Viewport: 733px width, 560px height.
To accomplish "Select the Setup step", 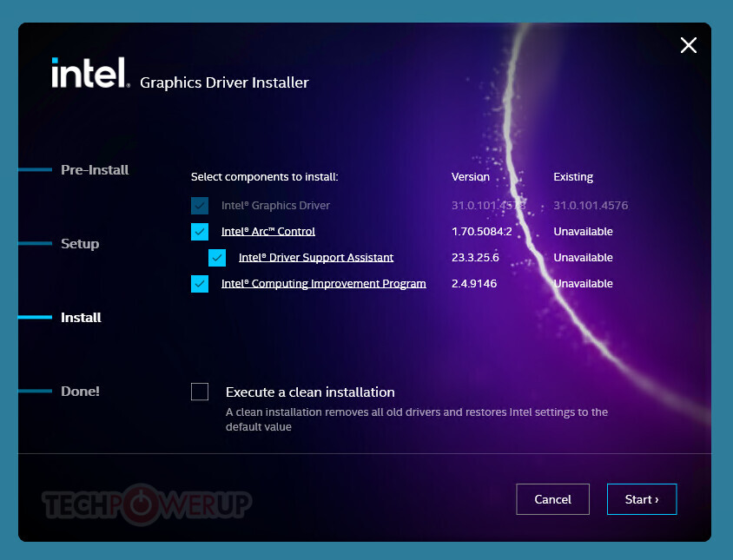I will click(x=80, y=243).
